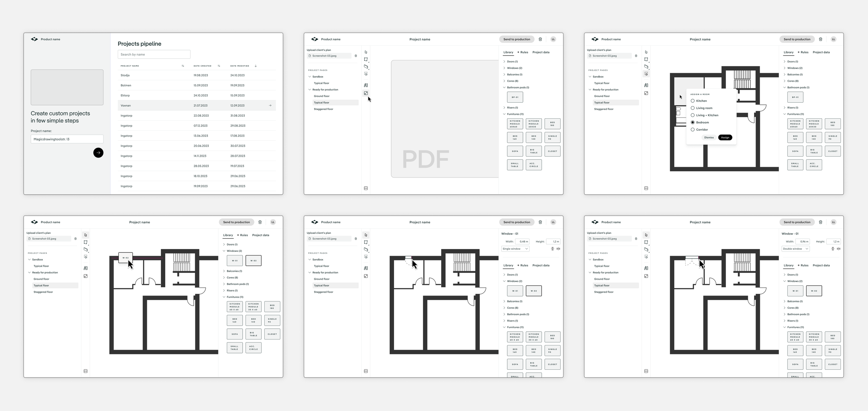Open the Voxnan row using its right arrow
Image resolution: width=868 pixels, height=411 pixels.
270,105
